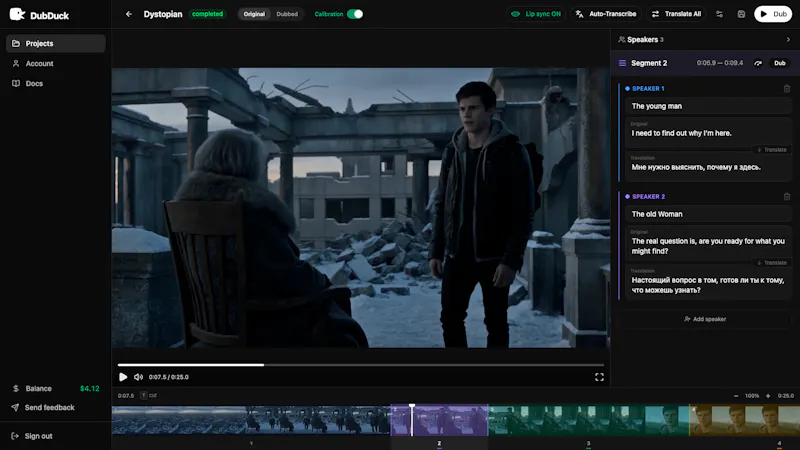Edit the speaker name field 'The old Woman'
Image resolution: width=800 pixels, height=450 pixels.
(x=708, y=214)
